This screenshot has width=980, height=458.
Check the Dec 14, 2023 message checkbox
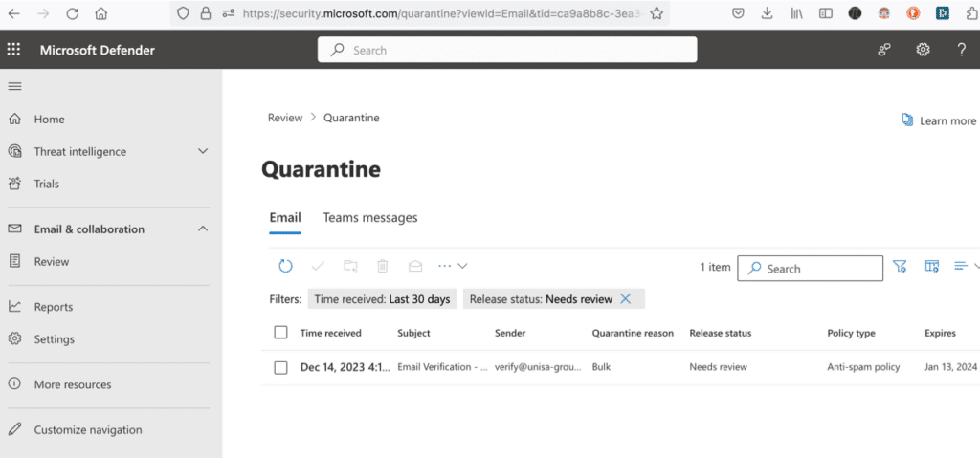coord(280,367)
